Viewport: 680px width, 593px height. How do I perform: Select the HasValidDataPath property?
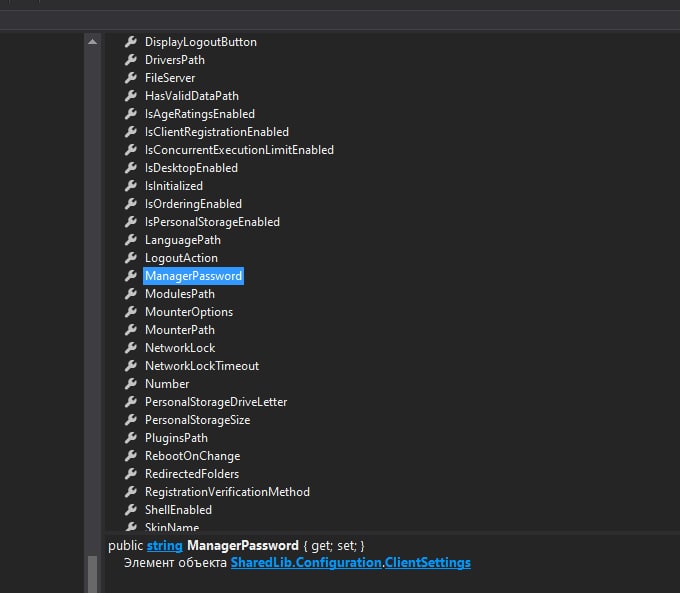192,96
